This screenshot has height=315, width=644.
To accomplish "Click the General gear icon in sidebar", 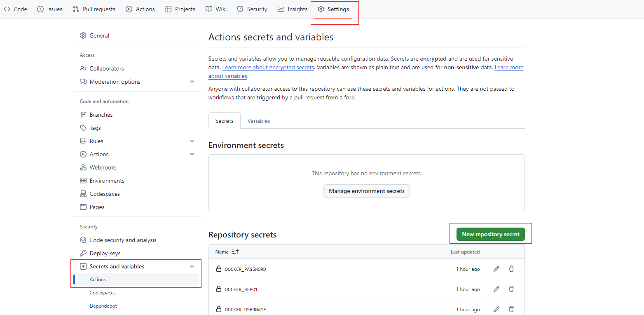I will (x=83, y=35).
